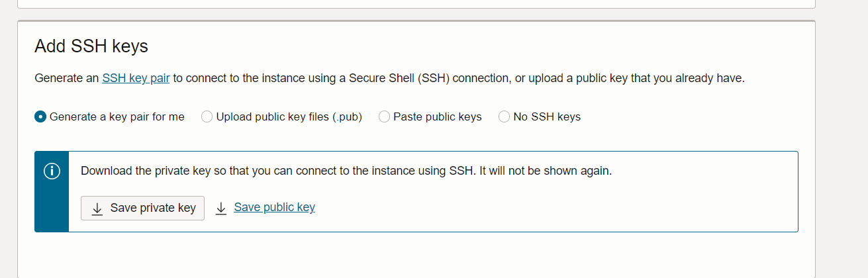Choose Upload public key files (.pub) radio circle
This screenshot has width=868, height=278.
207,116
